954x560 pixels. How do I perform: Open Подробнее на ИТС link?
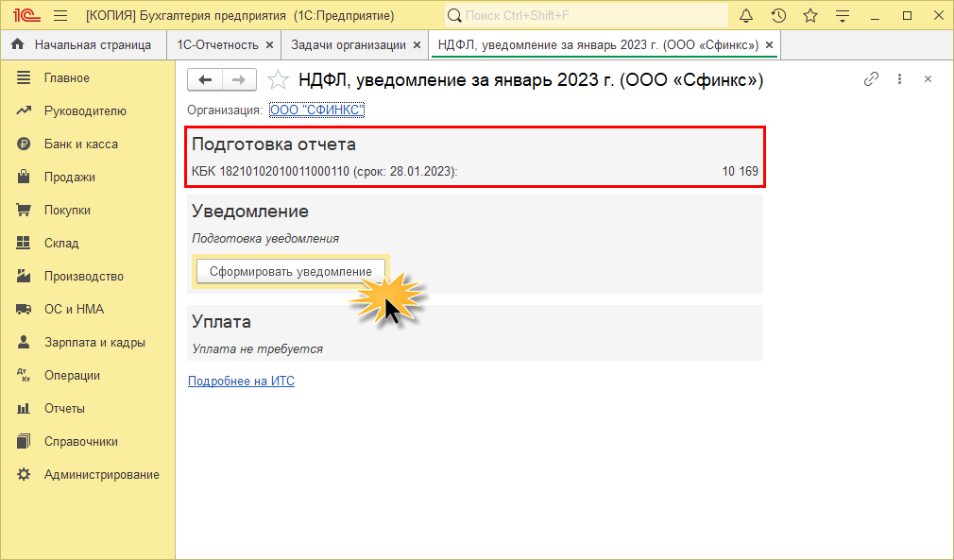(x=241, y=382)
